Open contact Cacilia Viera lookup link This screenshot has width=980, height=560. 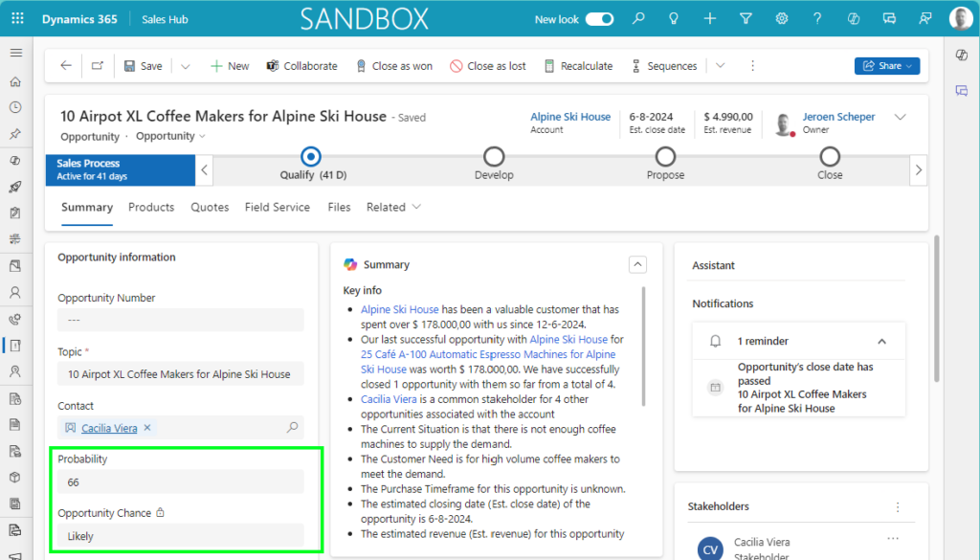tap(109, 428)
